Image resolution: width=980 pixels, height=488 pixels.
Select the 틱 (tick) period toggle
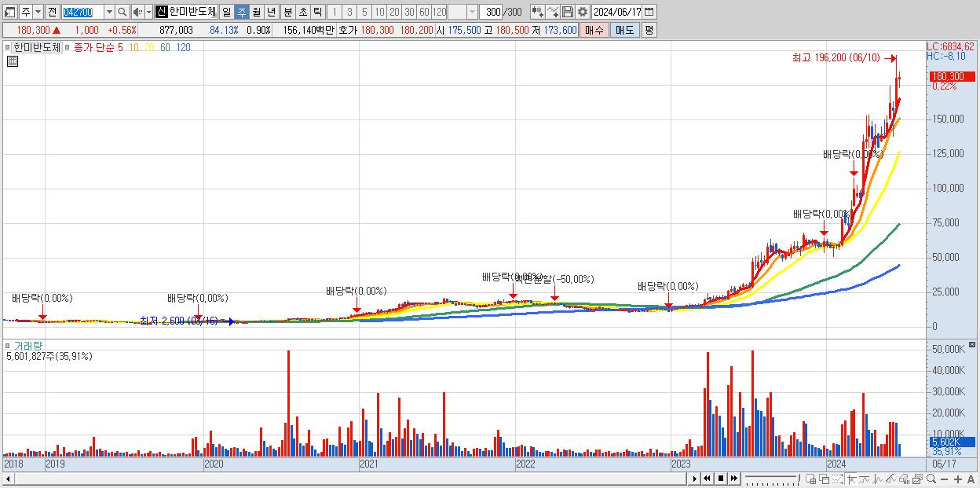[317, 12]
